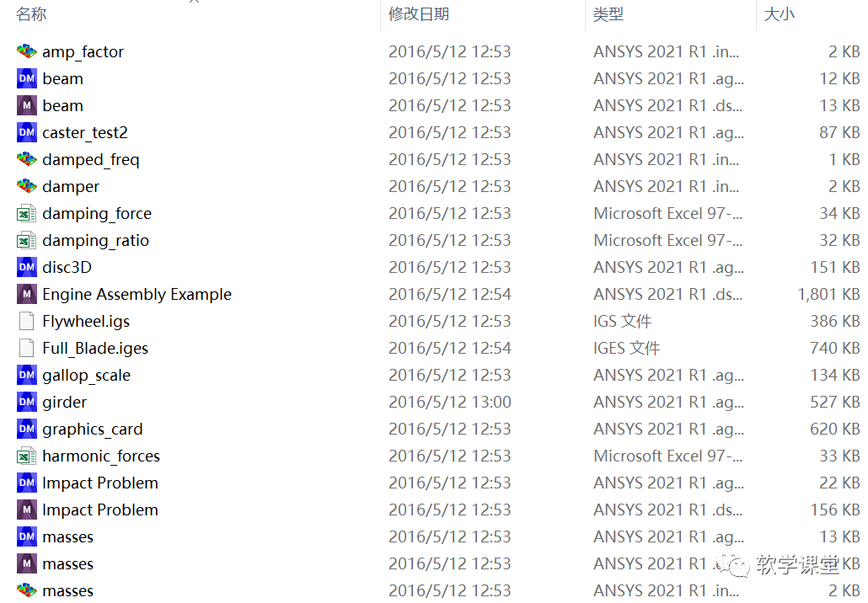Select the DM icon for Impact Problem

(x=27, y=483)
